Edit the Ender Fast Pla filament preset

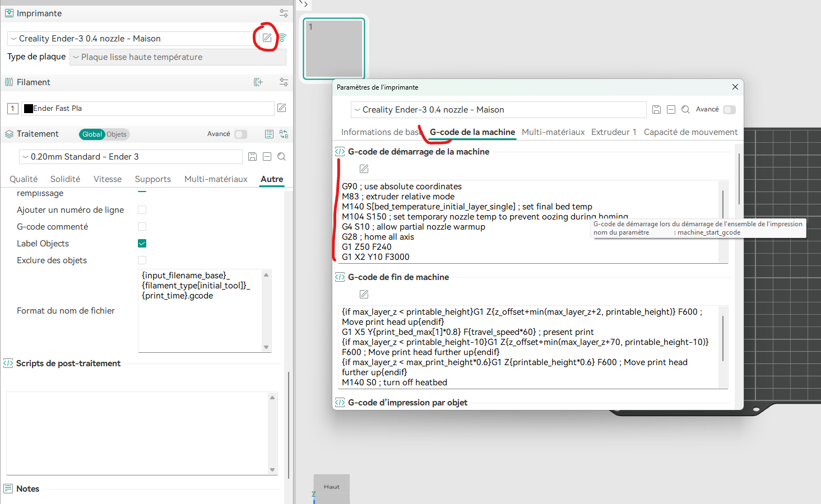coord(282,108)
